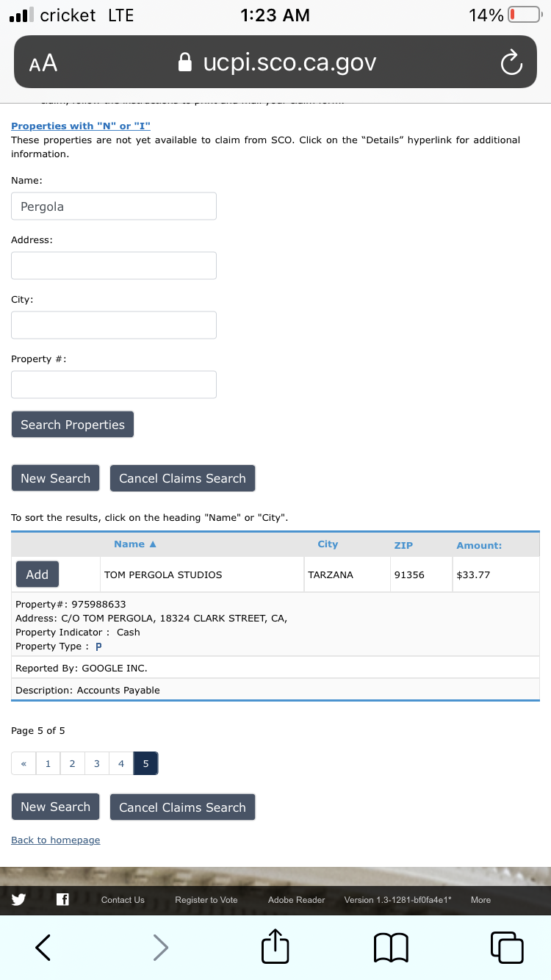Screen dimensions: 551x980
Task: Go to previous page with « button
Action: coord(24,763)
